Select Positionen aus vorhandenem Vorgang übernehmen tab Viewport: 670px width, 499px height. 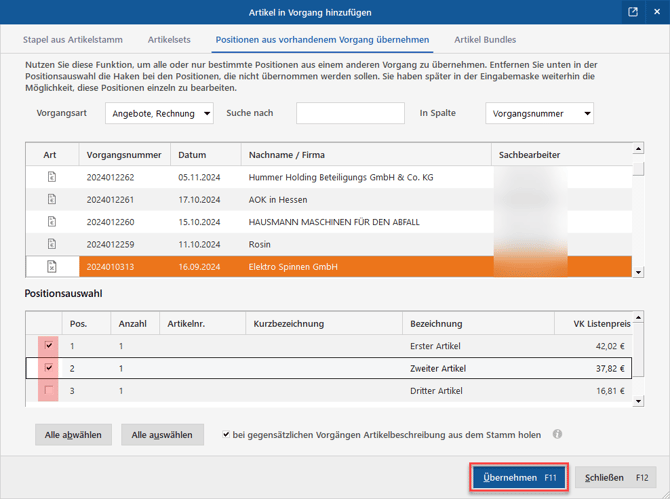(x=322, y=40)
